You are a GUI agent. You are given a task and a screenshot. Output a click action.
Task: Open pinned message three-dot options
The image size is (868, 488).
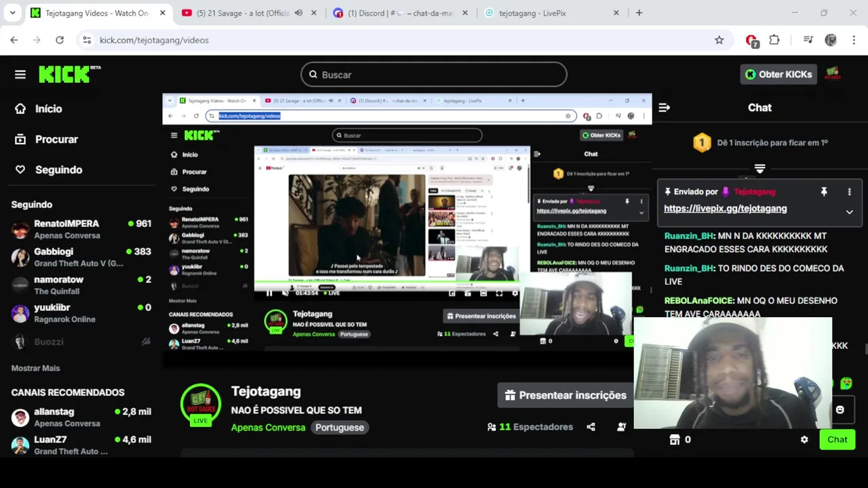849,192
